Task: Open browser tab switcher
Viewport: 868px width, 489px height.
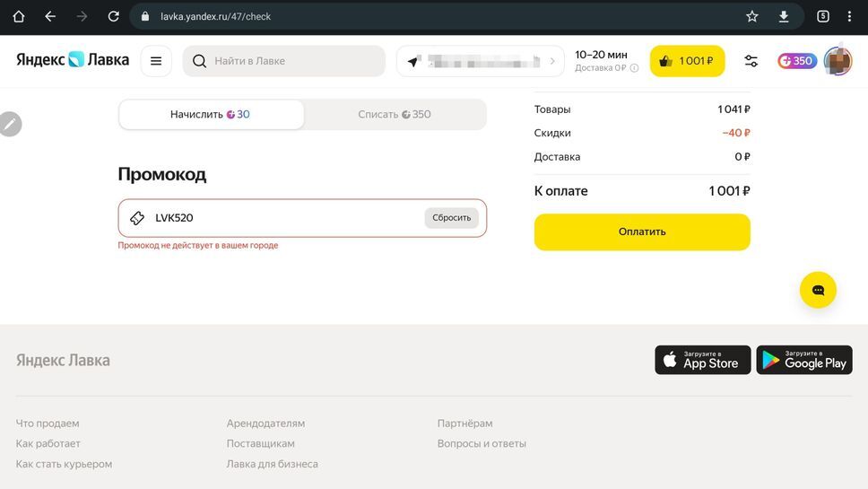Action: point(823,17)
